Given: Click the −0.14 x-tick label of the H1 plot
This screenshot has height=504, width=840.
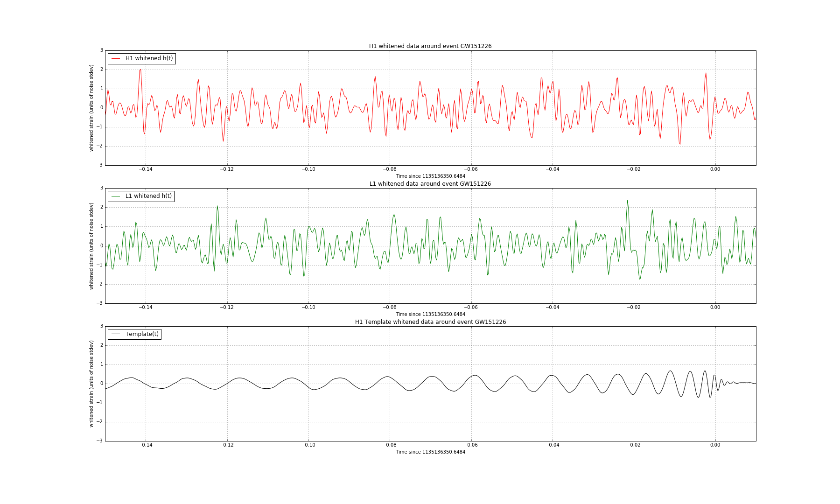Looking at the screenshot, I should tap(146, 169).
